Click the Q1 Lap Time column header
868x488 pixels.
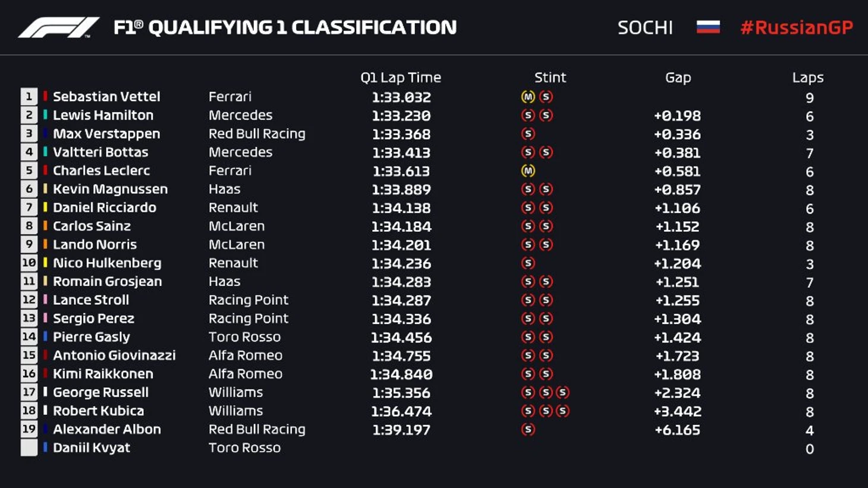click(x=401, y=78)
